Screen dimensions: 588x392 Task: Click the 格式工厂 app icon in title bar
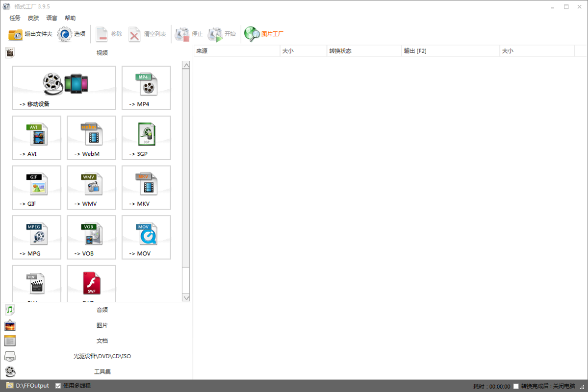point(6,6)
